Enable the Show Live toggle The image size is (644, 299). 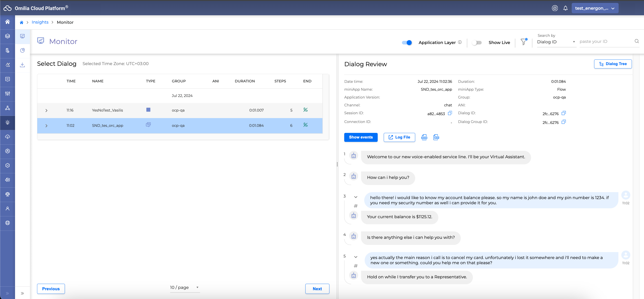[477, 42]
